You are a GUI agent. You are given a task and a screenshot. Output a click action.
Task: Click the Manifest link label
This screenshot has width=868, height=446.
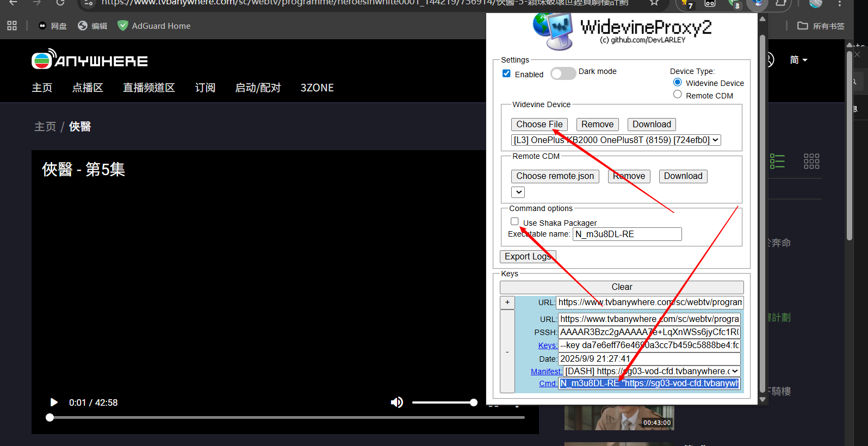coord(547,371)
